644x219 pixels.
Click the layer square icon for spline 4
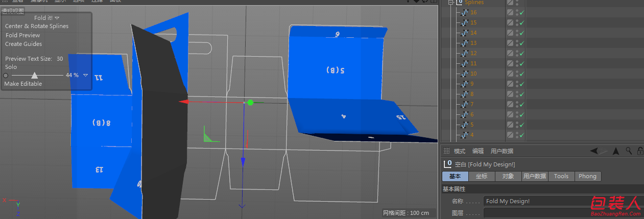[510, 135]
